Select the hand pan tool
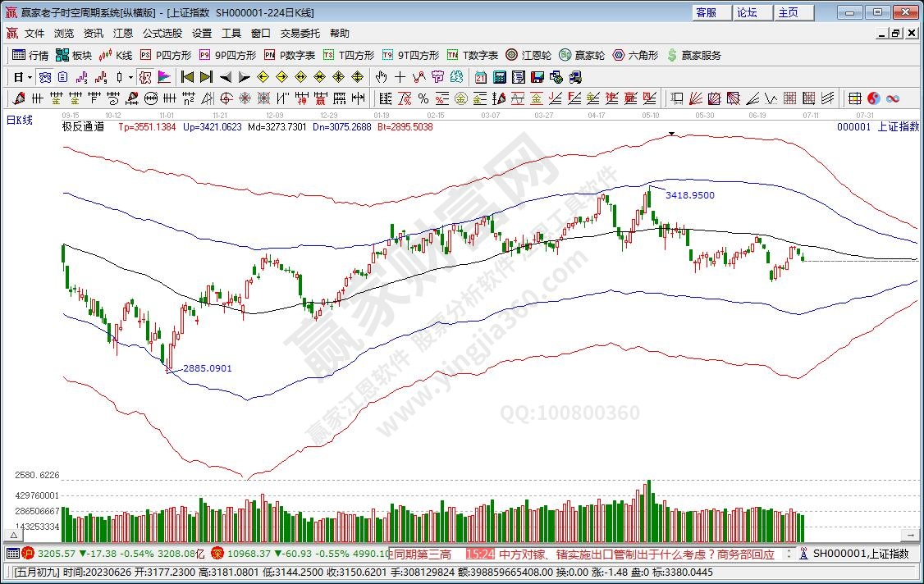924x584 pixels. (381, 77)
